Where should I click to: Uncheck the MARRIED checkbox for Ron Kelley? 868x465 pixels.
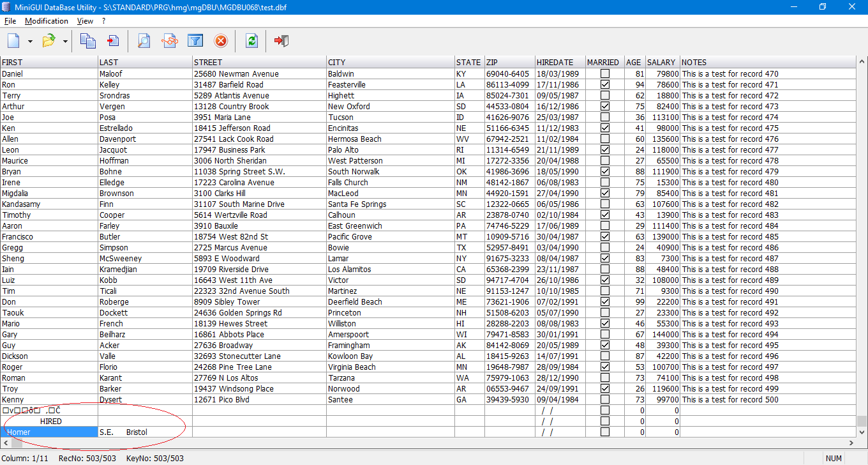pyautogui.click(x=605, y=85)
